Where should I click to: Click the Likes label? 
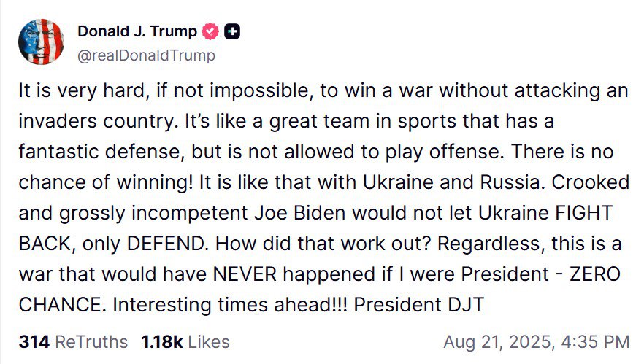pos(209,342)
